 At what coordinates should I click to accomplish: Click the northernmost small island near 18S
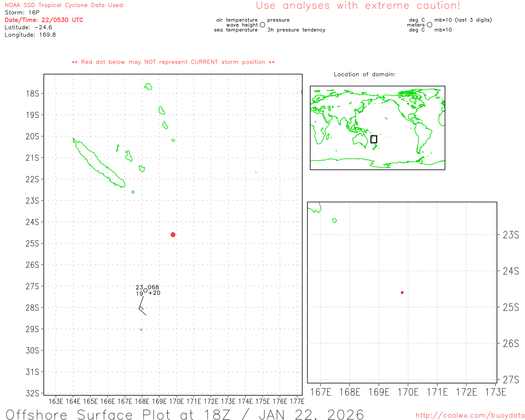(148, 86)
